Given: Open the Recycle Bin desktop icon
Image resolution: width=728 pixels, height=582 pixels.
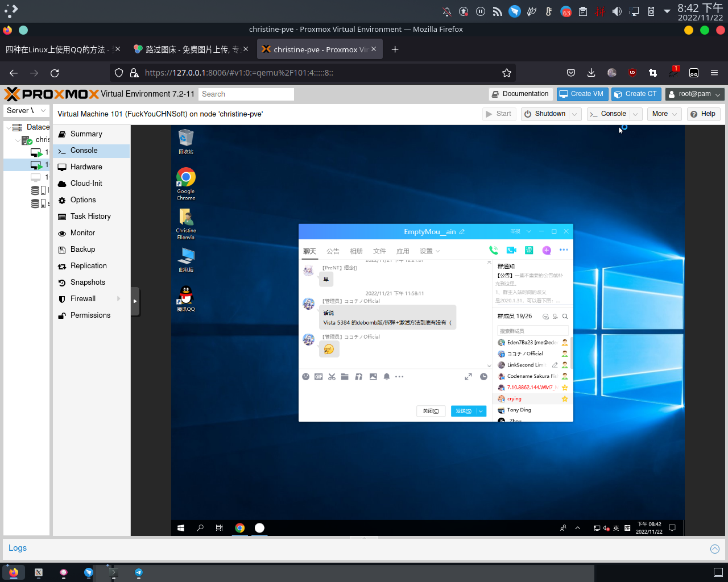Looking at the screenshot, I should (x=186, y=142).
